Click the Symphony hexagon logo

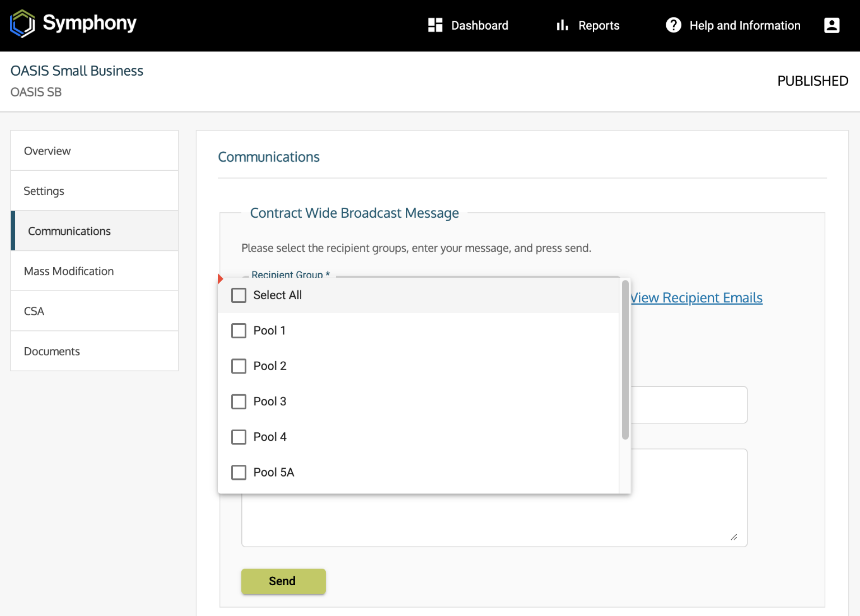pos(22,24)
